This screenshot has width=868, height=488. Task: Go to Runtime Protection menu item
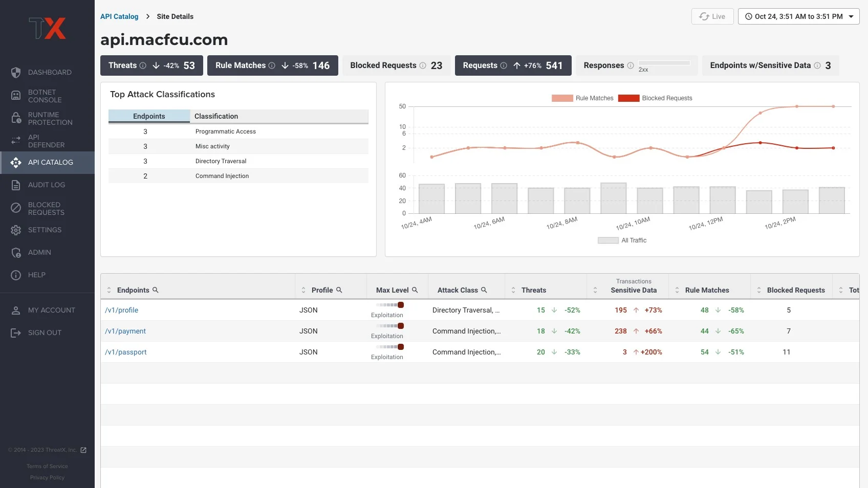[47, 119]
